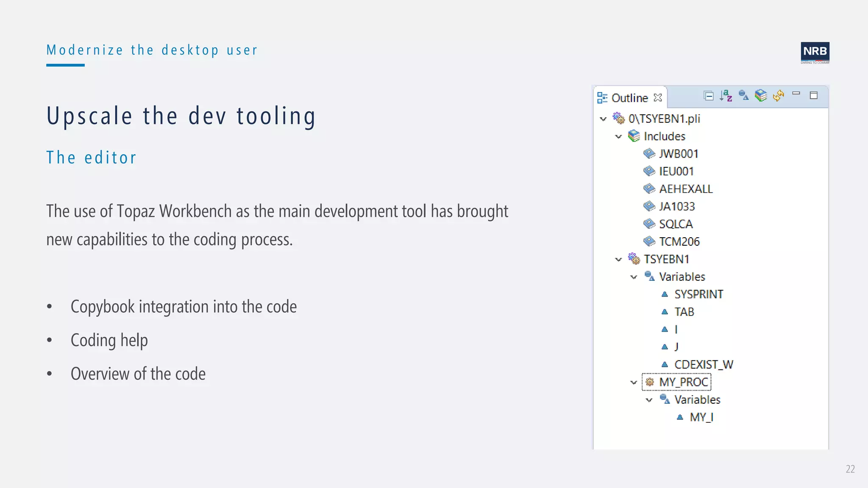Click the Variables icon under MY_PROC
Viewport: 868px width, 488px height.
(665, 399)
